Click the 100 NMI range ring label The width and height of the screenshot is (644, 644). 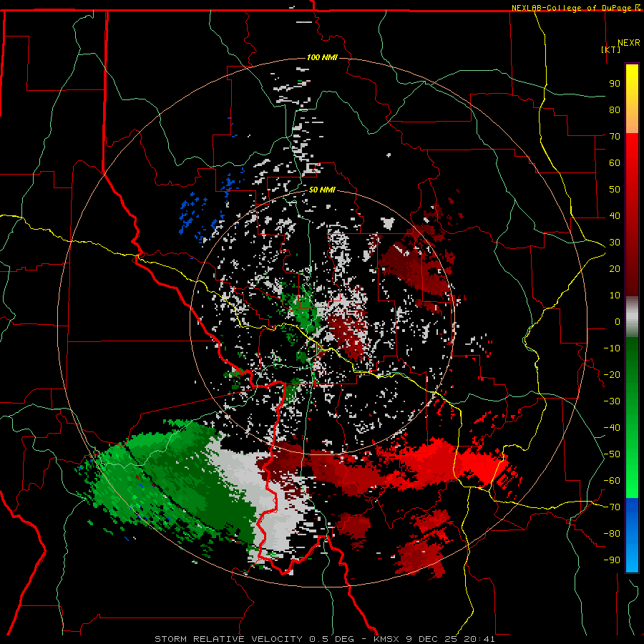coord(322,57)
